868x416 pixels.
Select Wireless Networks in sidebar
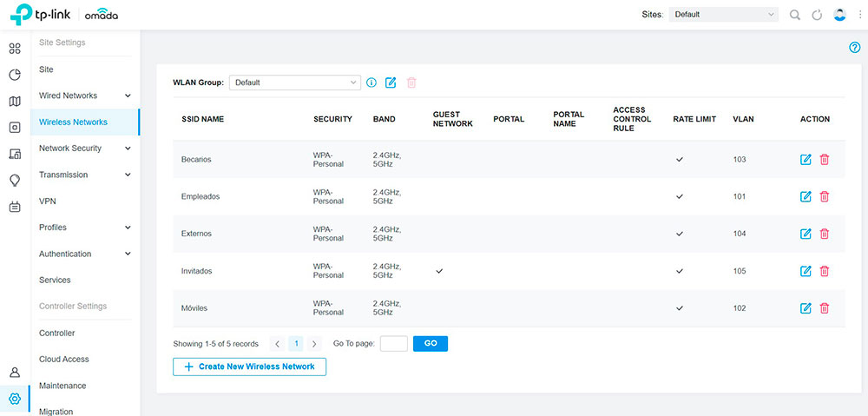(85, 122)
